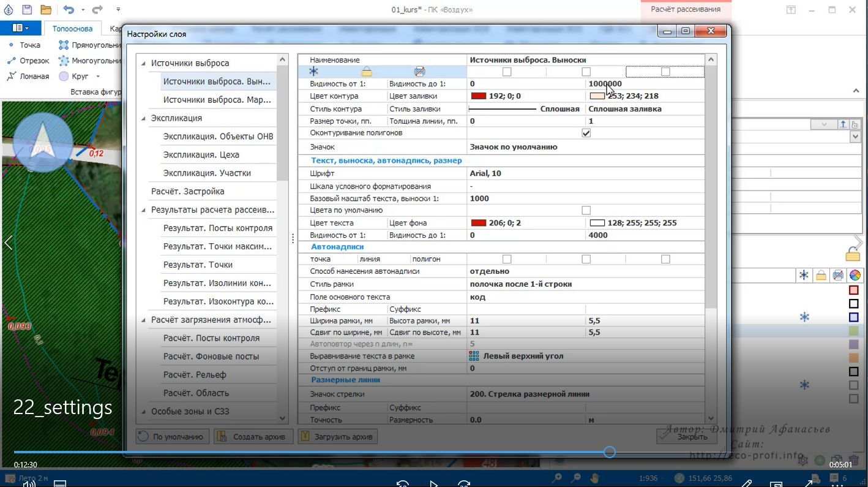Click the no-print icon in layer list header

838,275
